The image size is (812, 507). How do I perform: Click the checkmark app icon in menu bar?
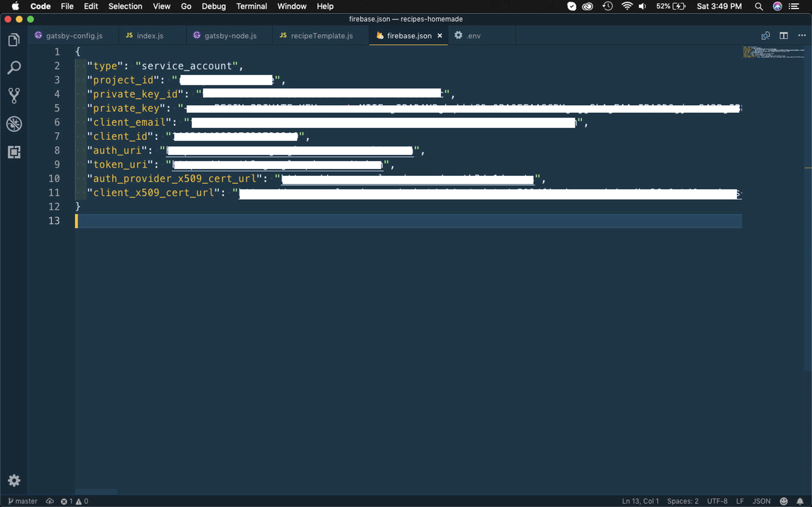[x=571, y=6]
